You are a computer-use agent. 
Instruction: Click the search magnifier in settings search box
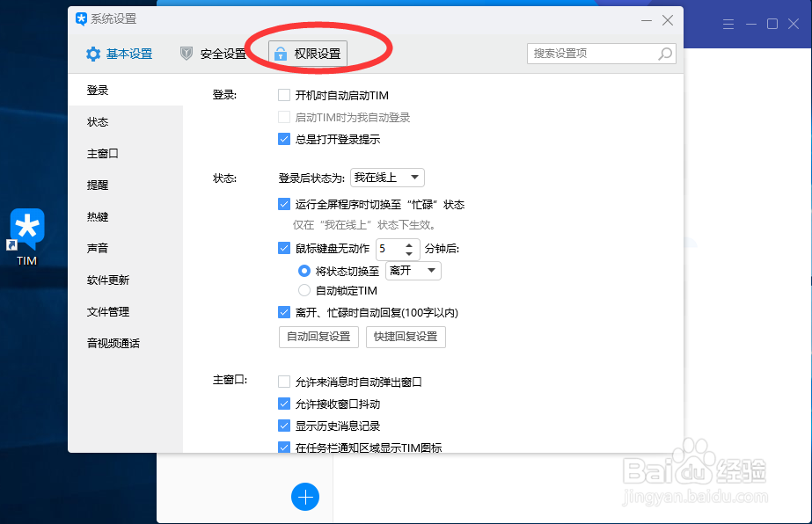pos(666,54)
